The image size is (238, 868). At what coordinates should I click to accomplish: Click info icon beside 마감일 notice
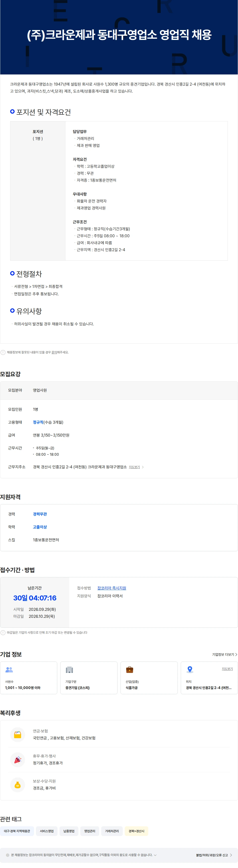(x=3, y=632)
